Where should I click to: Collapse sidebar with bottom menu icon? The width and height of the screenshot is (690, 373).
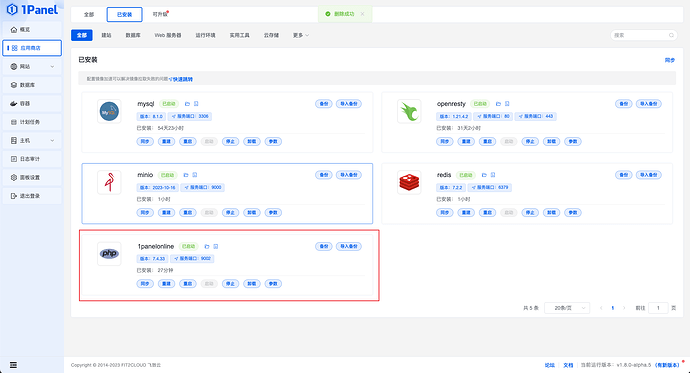(x=13, y=365)
